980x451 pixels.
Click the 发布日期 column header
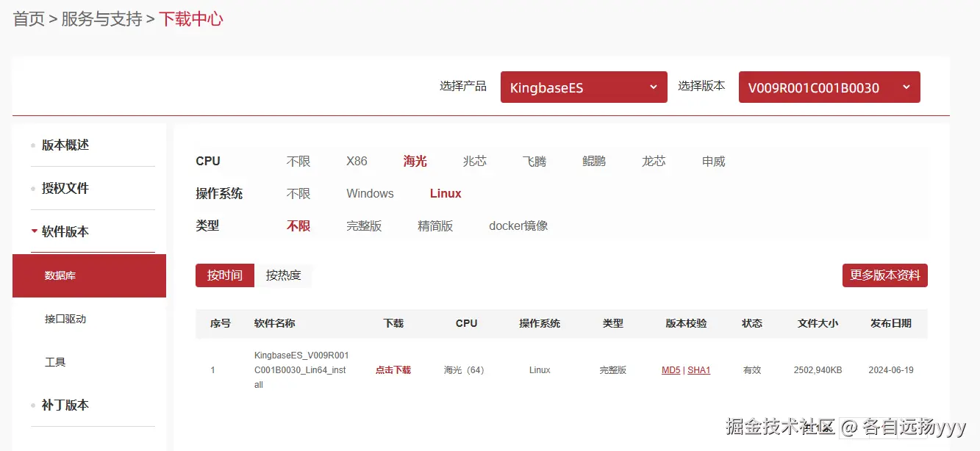click(891, 323)
